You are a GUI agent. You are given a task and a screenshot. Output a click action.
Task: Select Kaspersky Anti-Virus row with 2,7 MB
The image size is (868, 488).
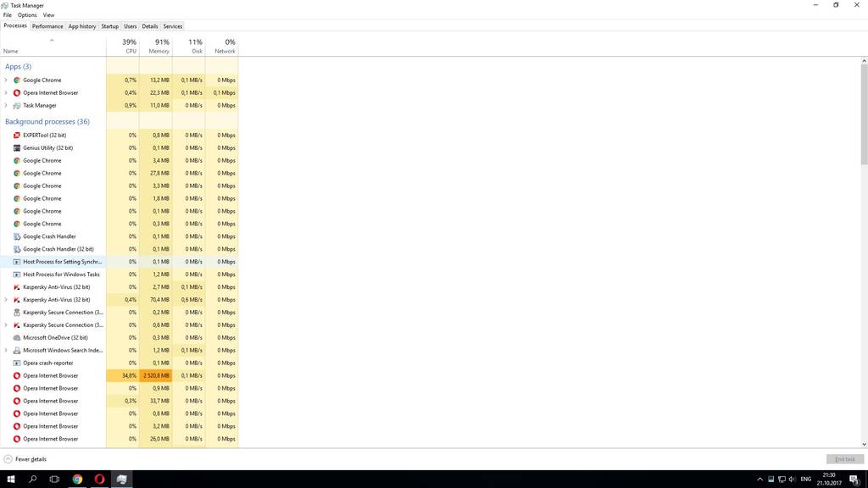coord(119,287)
